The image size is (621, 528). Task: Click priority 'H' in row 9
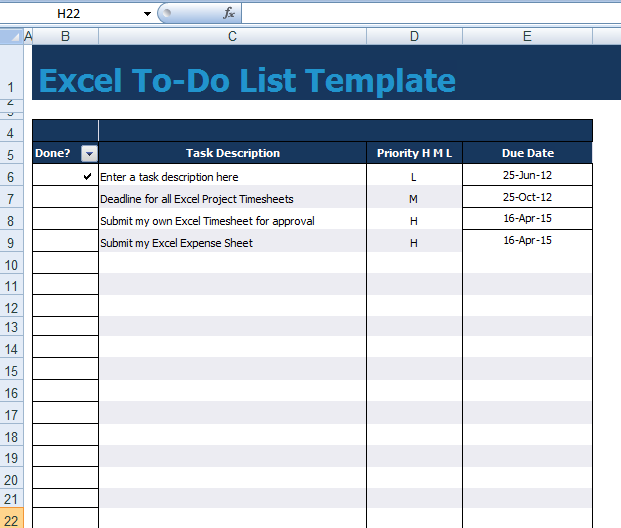413,243
